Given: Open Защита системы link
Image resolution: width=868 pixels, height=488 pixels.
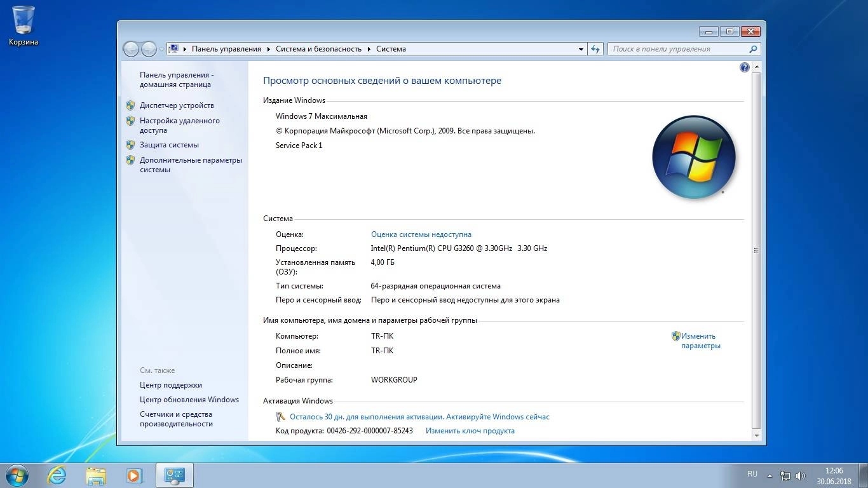Looking at the screenshot, I should (x=169, y=145).
